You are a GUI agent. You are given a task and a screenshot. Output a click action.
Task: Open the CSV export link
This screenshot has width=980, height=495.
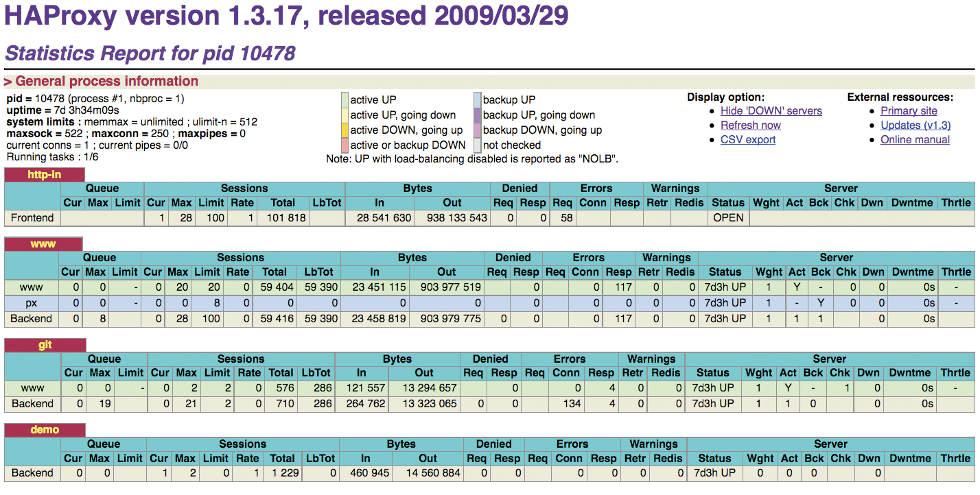coord(747,140)
